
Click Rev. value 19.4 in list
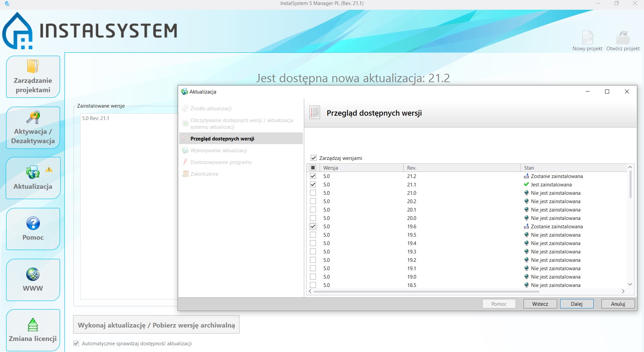tap(412, 243)
